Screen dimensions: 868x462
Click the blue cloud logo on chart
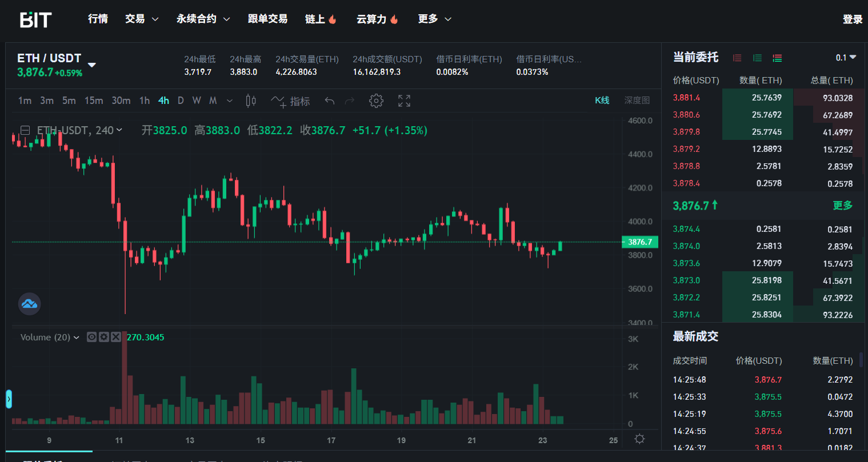29,304
